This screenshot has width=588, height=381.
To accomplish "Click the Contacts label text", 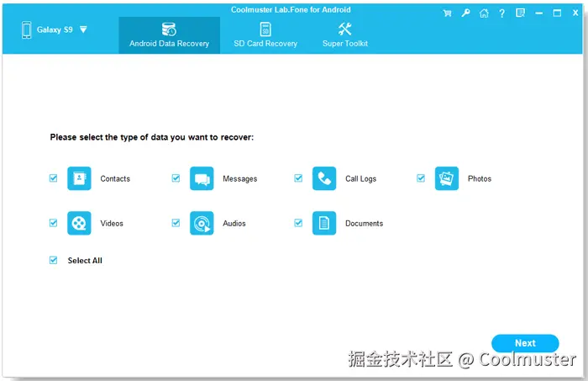I will coord(115,178).
